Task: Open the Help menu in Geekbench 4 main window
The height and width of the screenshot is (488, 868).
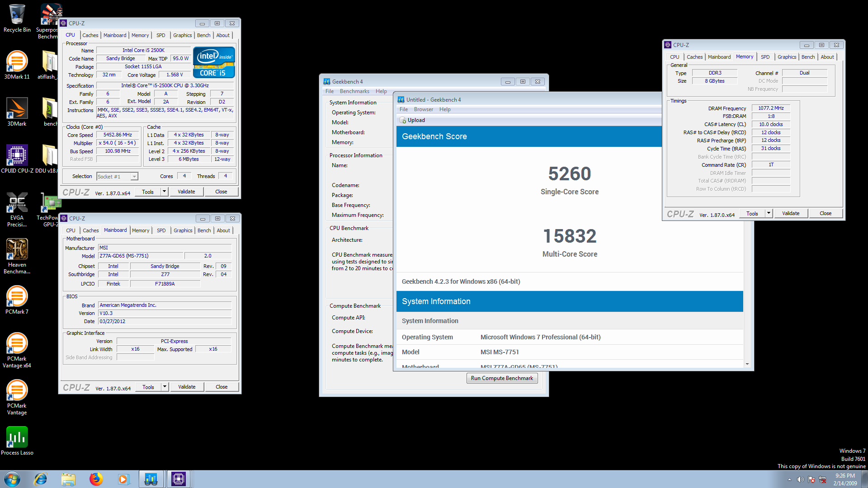Action: coord(381,91)
